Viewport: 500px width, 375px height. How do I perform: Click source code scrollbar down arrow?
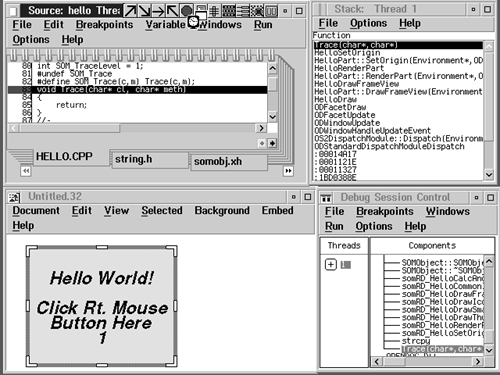click(x=272, y=117)
